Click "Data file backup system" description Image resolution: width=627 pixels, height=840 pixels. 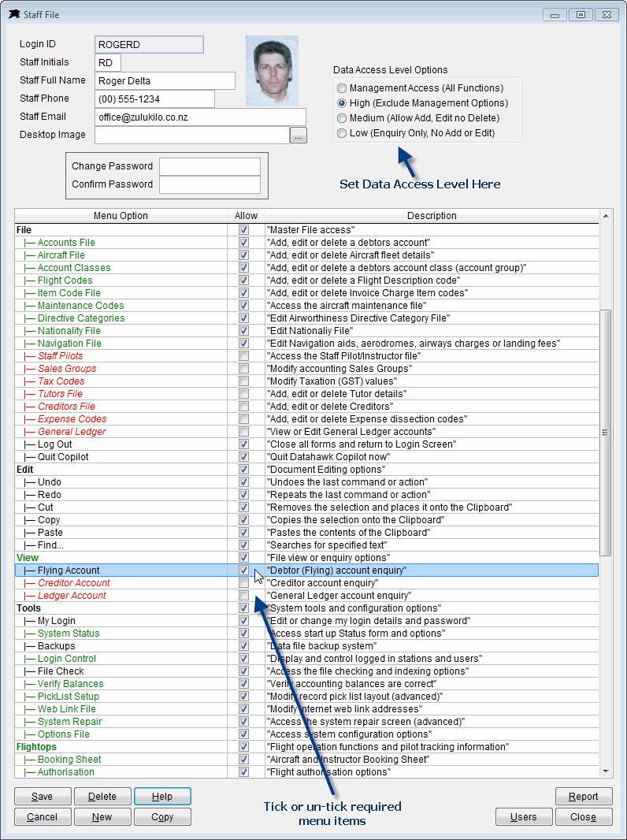point(322,645)
